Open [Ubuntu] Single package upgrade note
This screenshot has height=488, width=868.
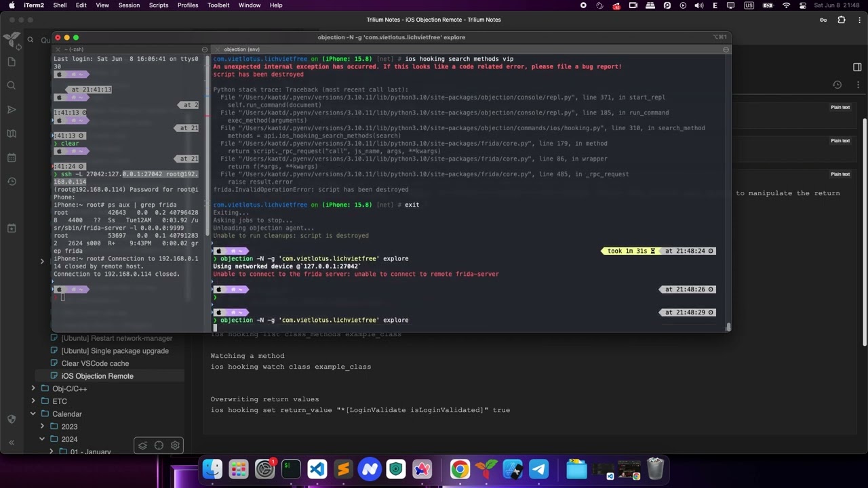point(115,351)
